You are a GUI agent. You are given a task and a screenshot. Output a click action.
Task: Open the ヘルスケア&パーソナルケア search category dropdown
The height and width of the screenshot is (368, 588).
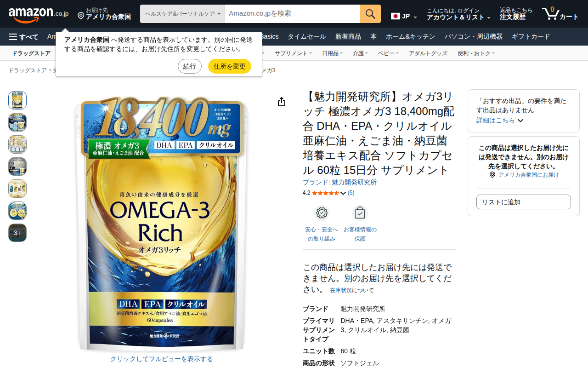pos(182,14)
